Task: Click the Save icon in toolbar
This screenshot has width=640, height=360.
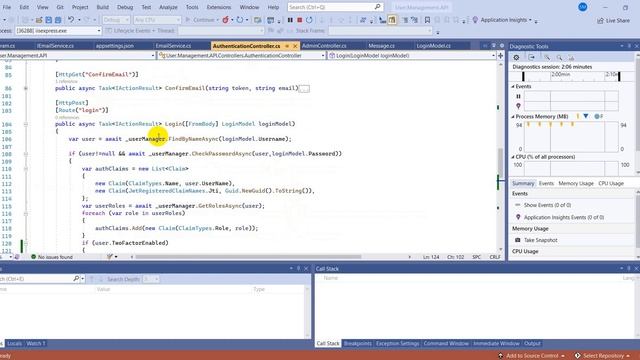Action: pyautogui.click(x=49, y=20)
